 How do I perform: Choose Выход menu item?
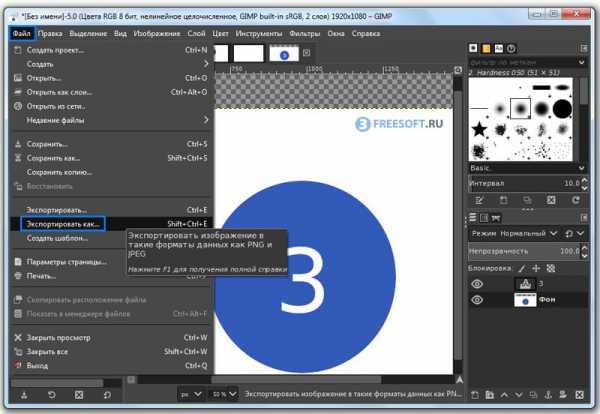[x=111, y=366]
